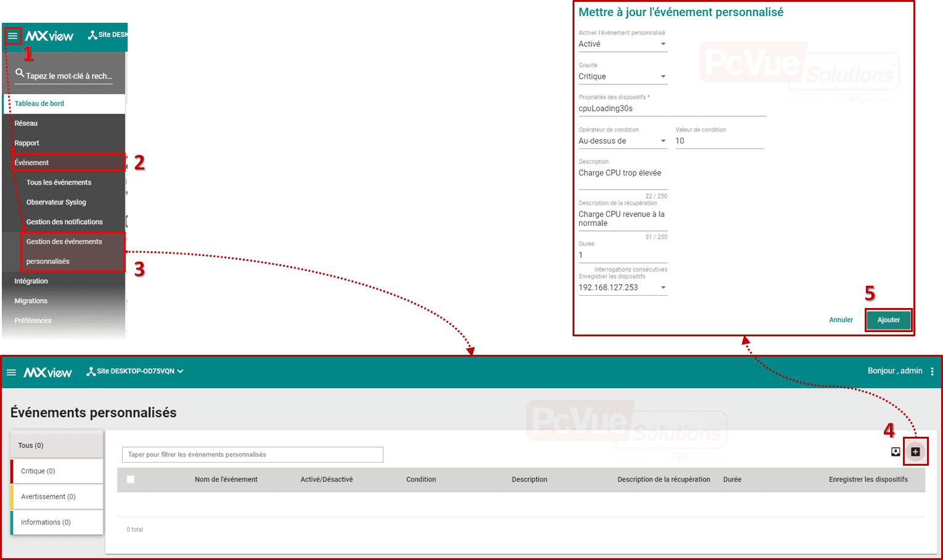The height and width of the screenshot is (560, 943).
Task: Click the Ajouter button
Action: point(888,320)
